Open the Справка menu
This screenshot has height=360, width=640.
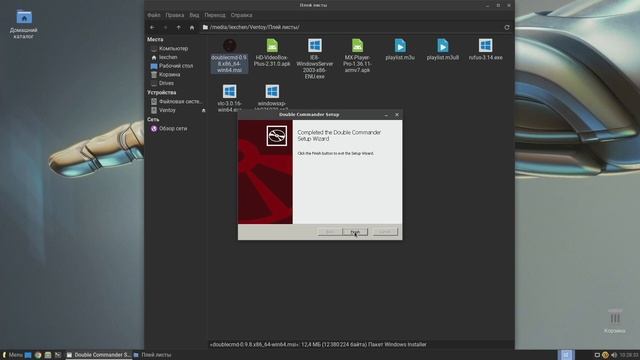point(241,15)
